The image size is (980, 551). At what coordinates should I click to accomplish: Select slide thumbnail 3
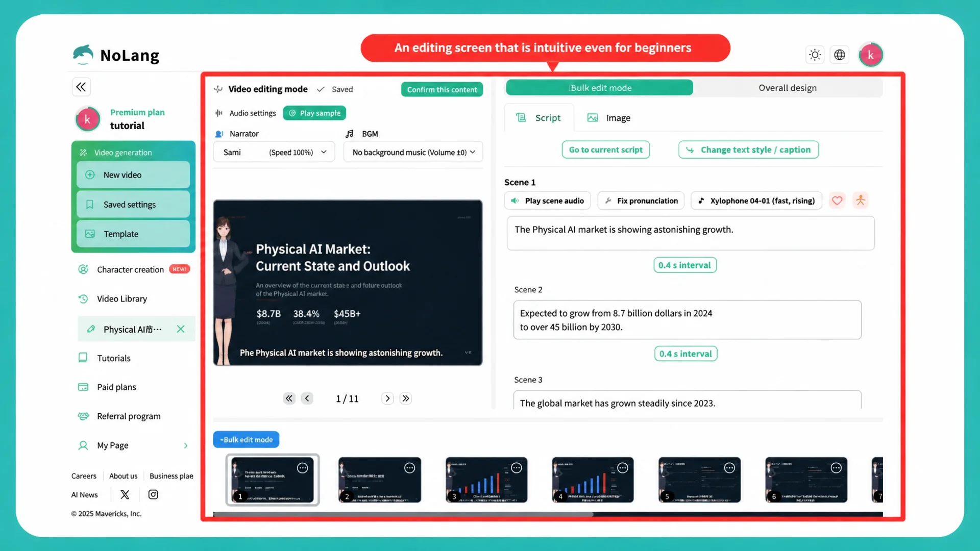click(x=486, y=480)
